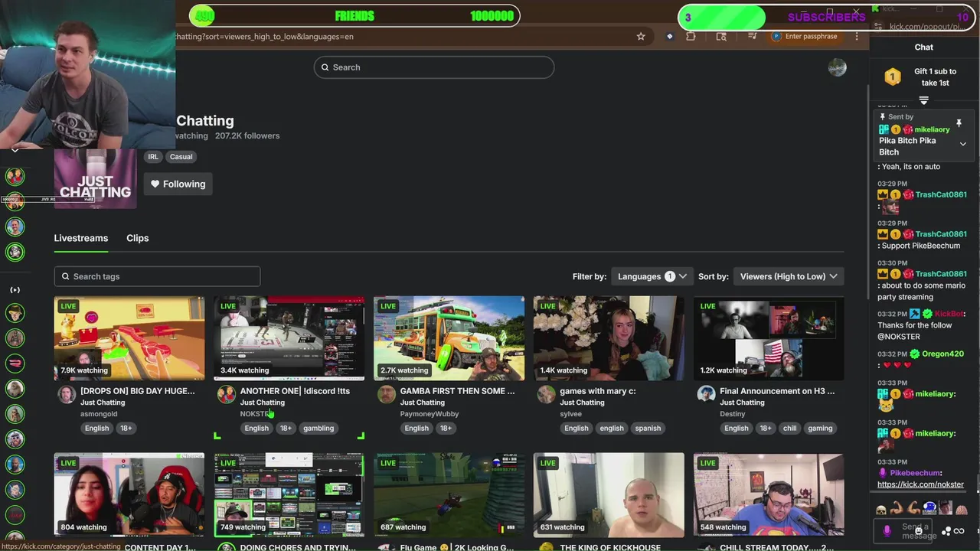This screenshot has height=551, width=980.
Task: Click the browser address bar URL
Action: [x=264, y=36]
